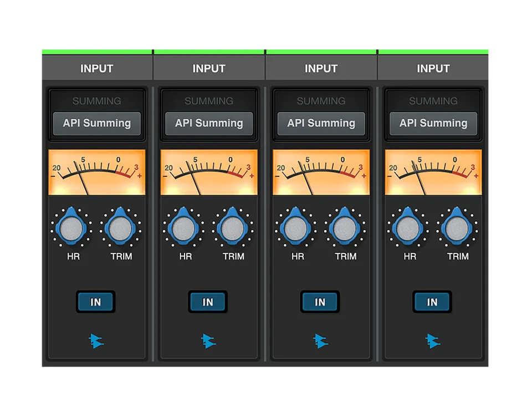
Task: Click the SUMMING label on the third channel
Action: click(x=321, y=101)
